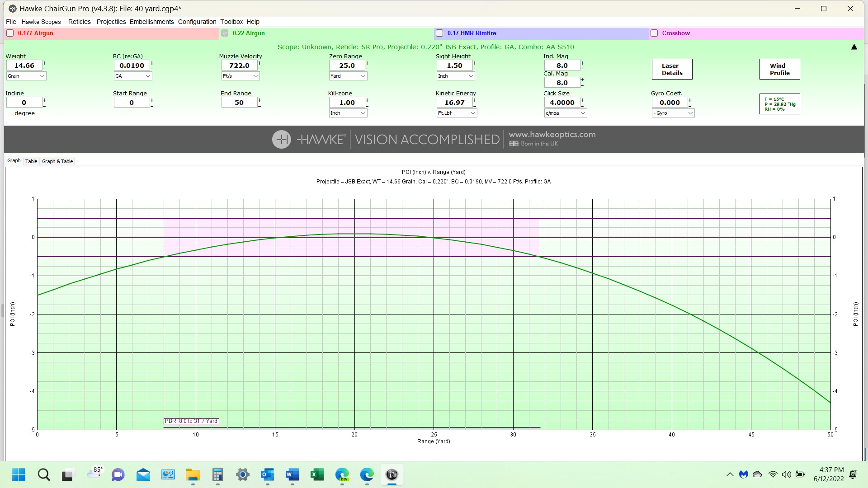Viewport: 868px width, 488px height.
Task: Open Configuration menu
Action: click(x=197, y=22)
